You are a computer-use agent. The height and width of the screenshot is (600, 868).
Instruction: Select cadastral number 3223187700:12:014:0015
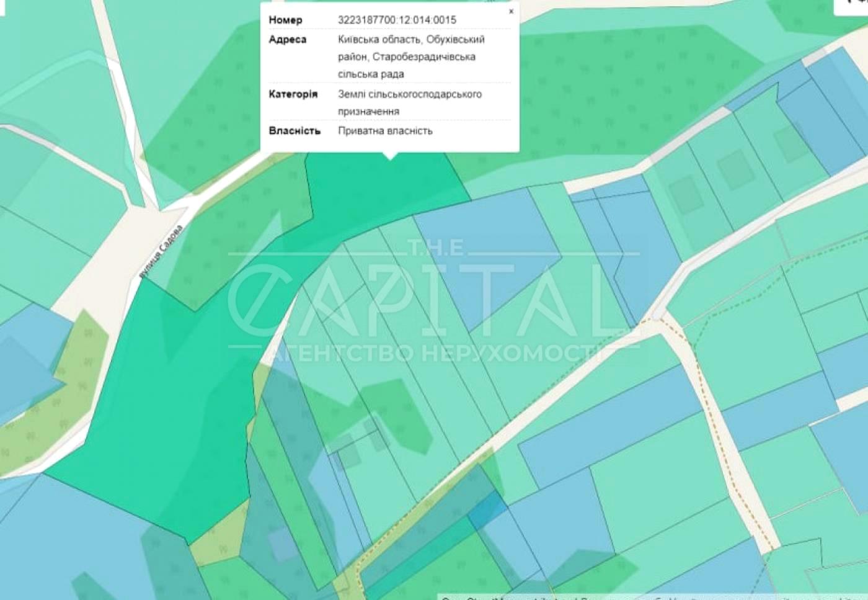click(x=397, y=20)
